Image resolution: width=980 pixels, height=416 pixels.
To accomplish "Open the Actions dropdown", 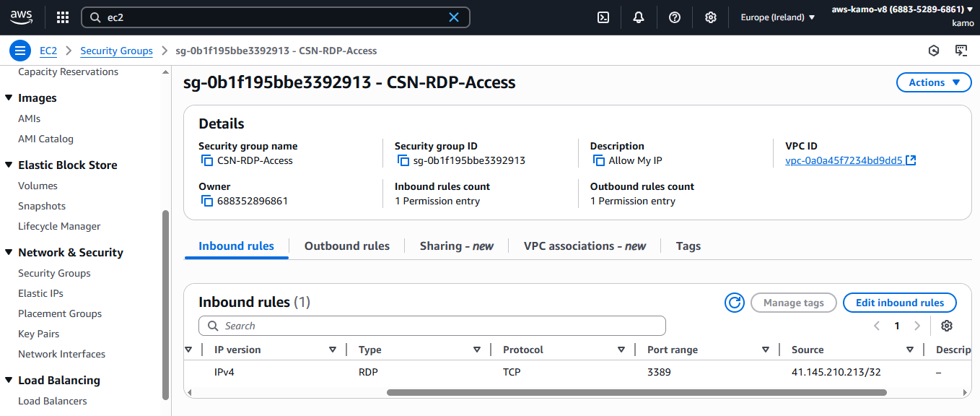I will tap(933, 82).
